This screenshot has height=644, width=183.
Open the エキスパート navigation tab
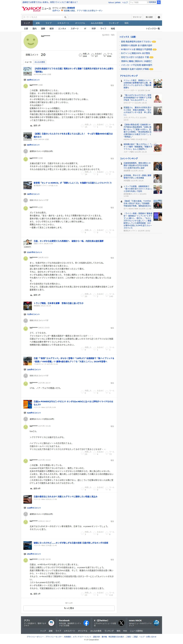coord(63,23)
